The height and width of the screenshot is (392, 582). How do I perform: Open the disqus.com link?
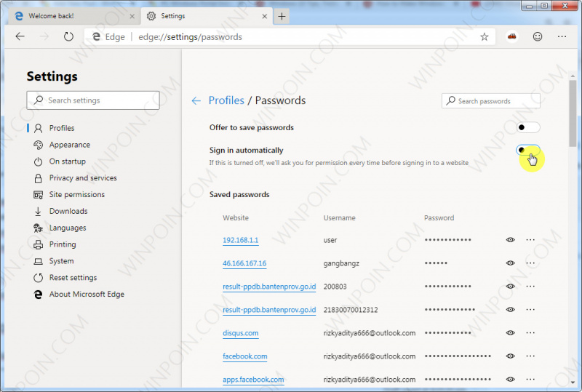click(241, 333)
